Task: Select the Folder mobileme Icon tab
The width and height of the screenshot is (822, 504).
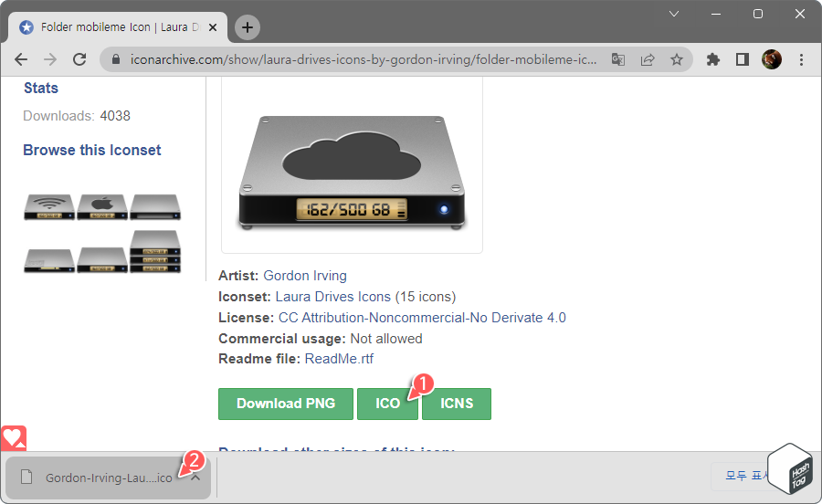Action: [118, 27]
